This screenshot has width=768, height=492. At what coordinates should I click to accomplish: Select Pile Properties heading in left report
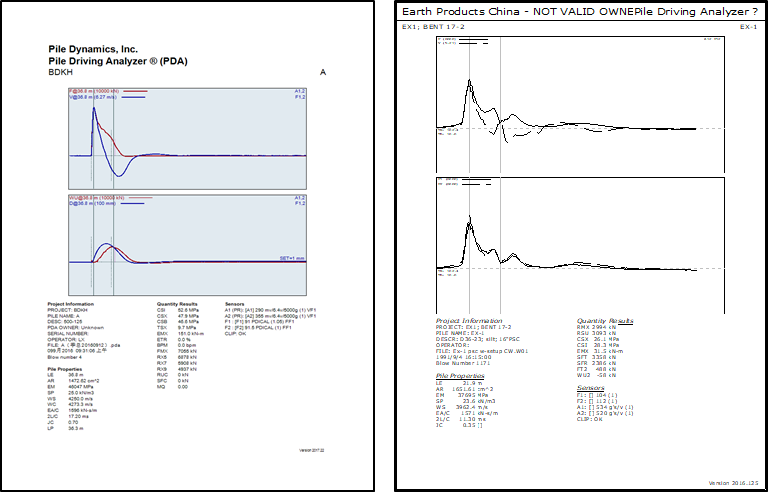pyautogui.click(x=65, y=369)
